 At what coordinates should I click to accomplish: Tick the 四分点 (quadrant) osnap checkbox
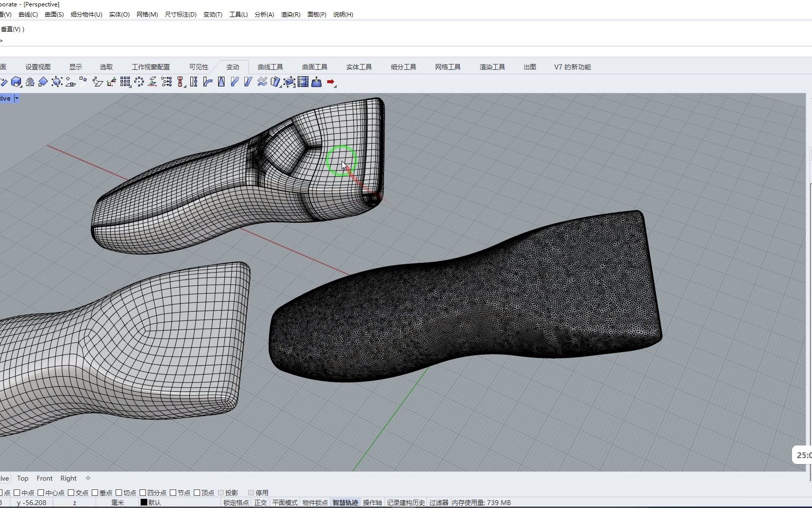pos(143,492)
